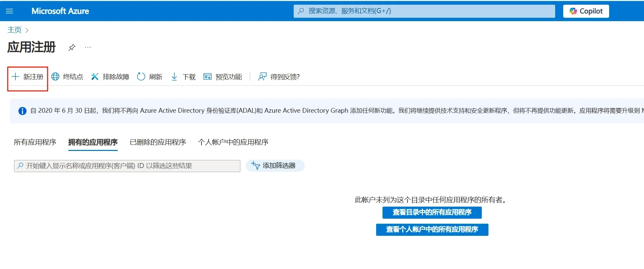The height and width of the screenshot is (269, 644).
Task: Click the feedback person icon
Action: [x=262, y=77]
